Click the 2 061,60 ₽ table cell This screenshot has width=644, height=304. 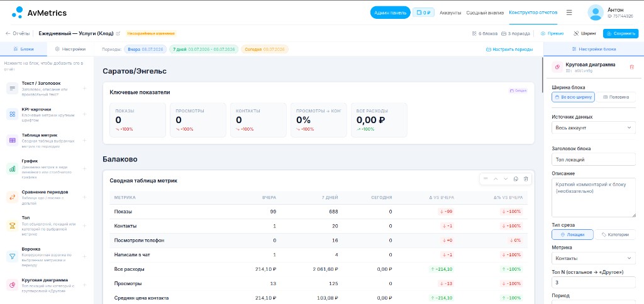pyautogui.click(x=325, y=269)
